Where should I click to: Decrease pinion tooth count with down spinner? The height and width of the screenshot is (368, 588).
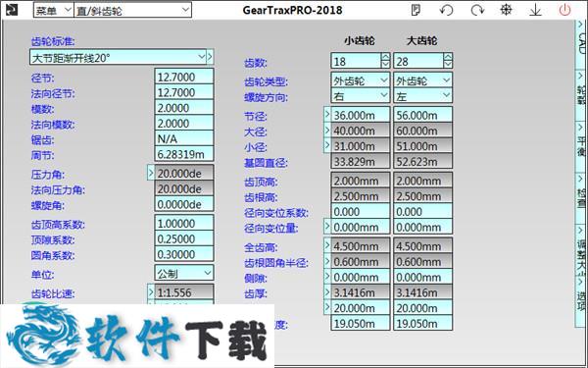click(385, 64)
